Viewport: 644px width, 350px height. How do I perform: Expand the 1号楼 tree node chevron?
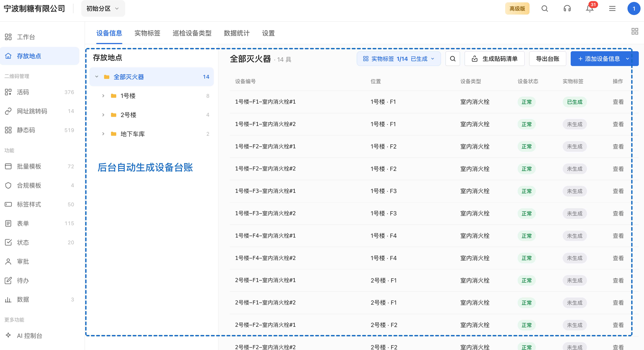pos(103,96)
